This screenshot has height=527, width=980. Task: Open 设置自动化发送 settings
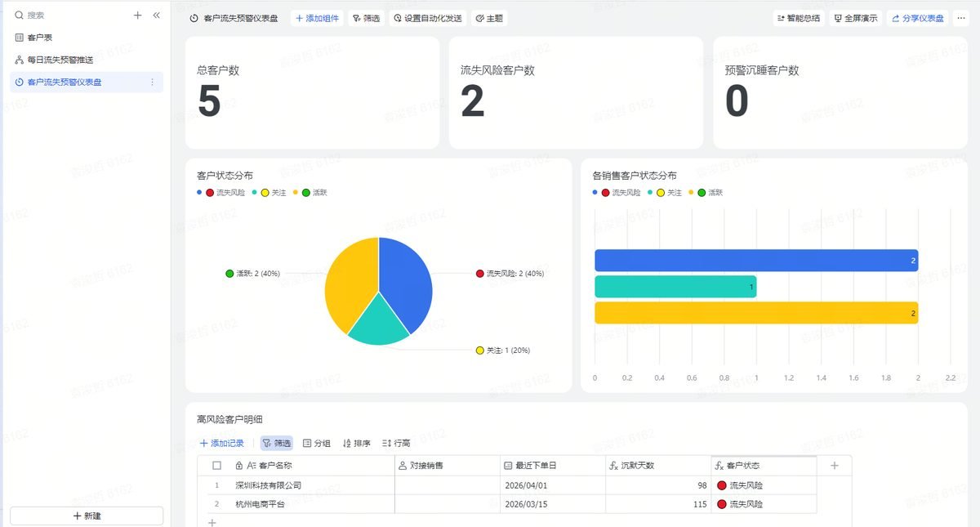click(427, 18)
